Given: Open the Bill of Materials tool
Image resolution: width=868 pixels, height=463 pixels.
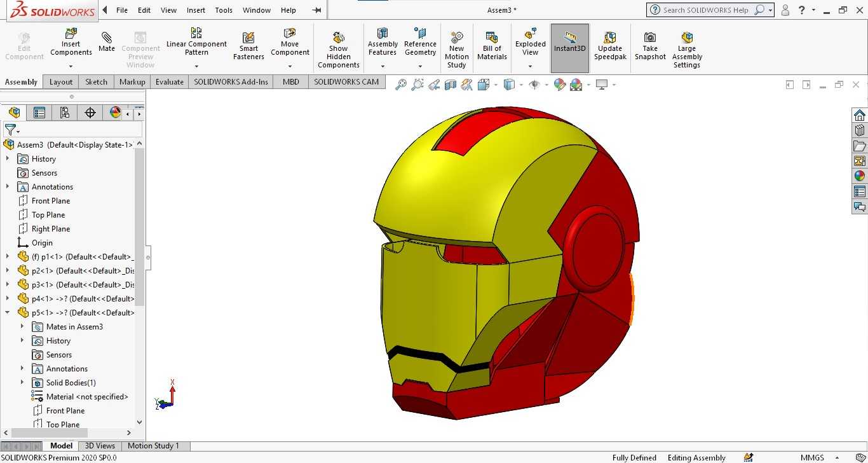Looking at the screenshot, I should [x=492, y=45].
